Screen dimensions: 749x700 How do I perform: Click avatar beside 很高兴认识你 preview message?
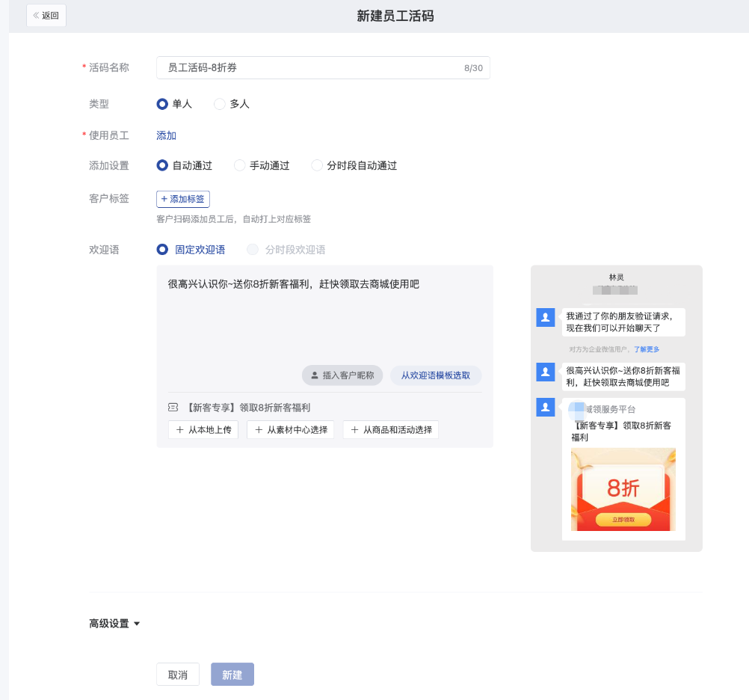(x=546, y=372)
